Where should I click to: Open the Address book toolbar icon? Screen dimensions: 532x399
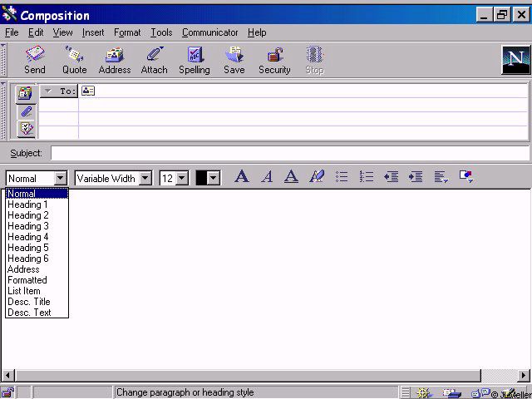115,60
